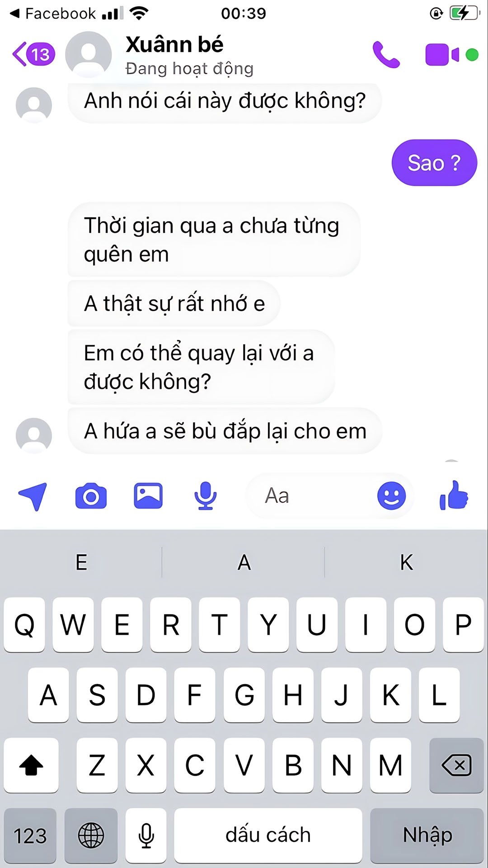This screenshot has width=488, height=868.
Task: Tap the Nhập return key
Action: 427,835
